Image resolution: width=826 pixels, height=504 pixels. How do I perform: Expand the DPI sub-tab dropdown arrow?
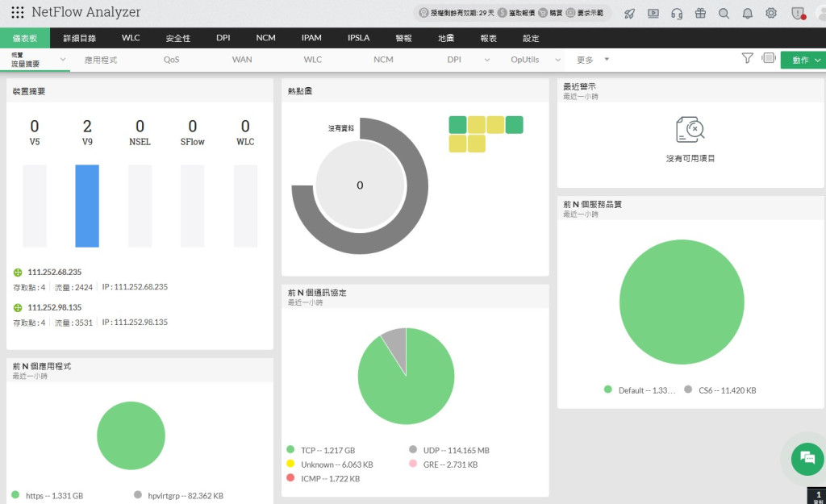[x=486, y=60]
